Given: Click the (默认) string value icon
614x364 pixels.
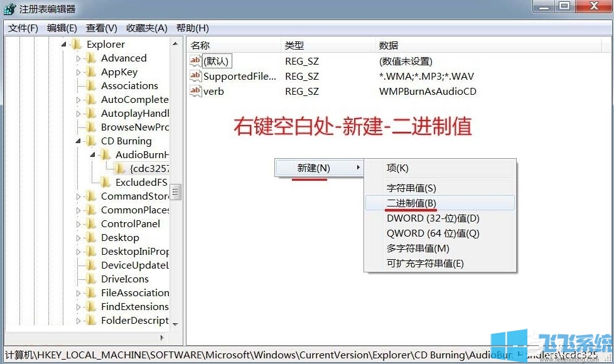Looking at the screenshot, I should pyautogui.click(x=197, y=61).
